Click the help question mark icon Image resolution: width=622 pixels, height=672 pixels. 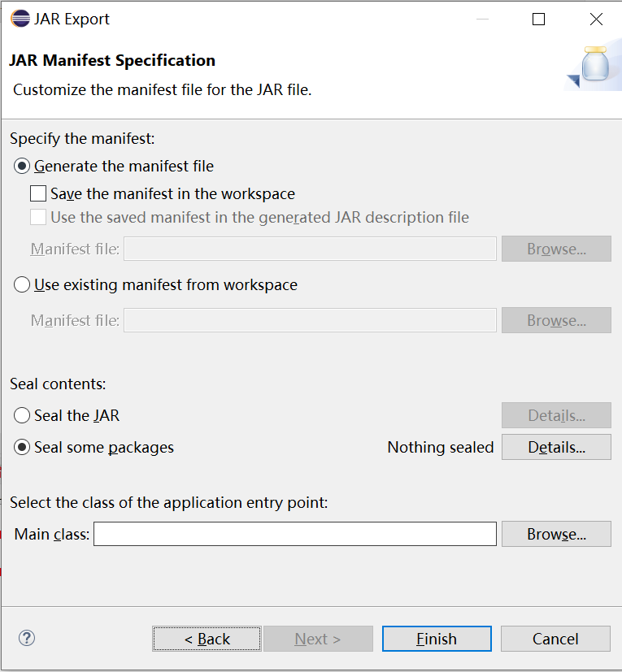point(26,638)
